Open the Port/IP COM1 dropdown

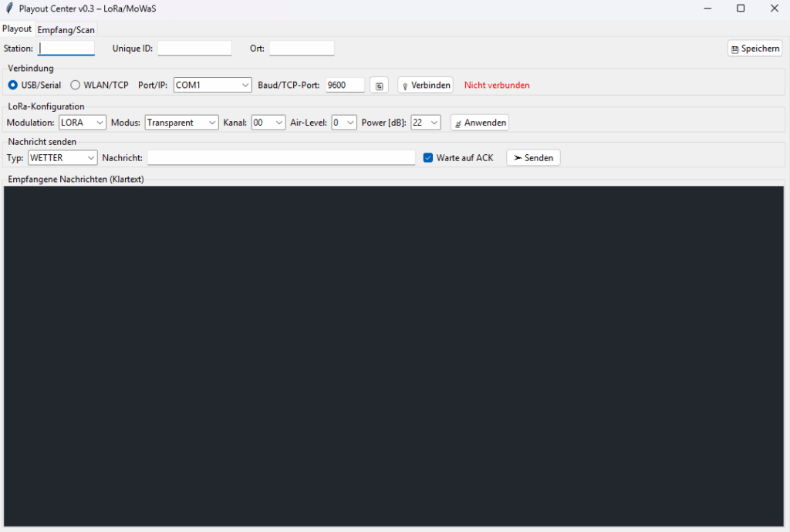pos(213,86)
